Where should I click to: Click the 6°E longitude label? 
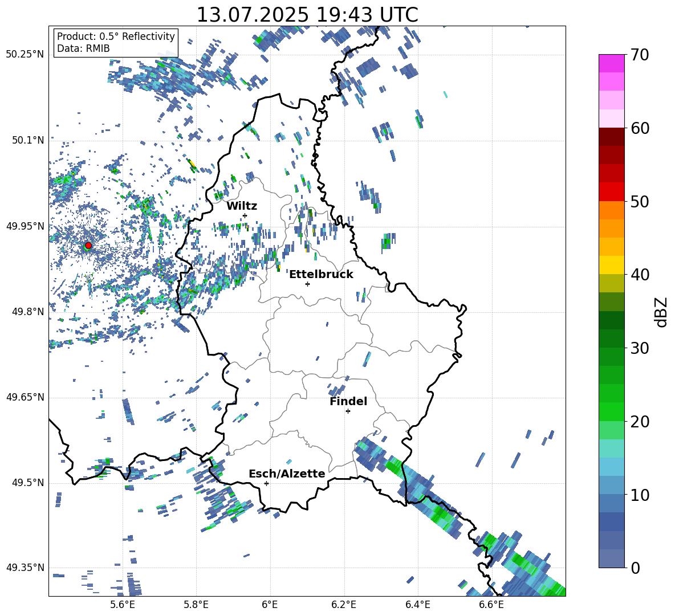pos(270,605)
